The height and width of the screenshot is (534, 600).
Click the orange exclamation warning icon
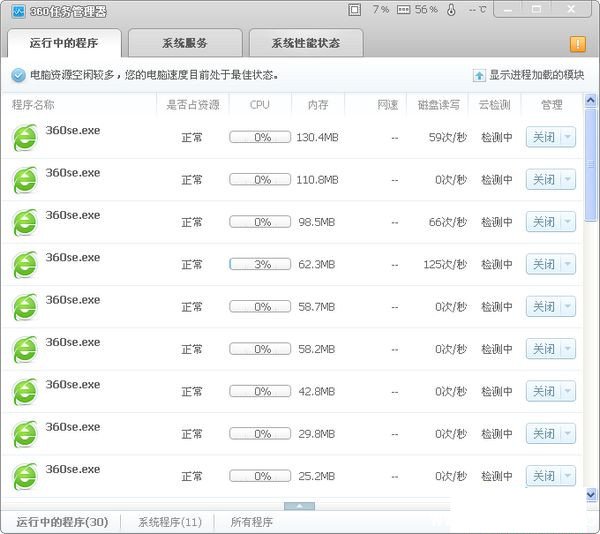578,44
